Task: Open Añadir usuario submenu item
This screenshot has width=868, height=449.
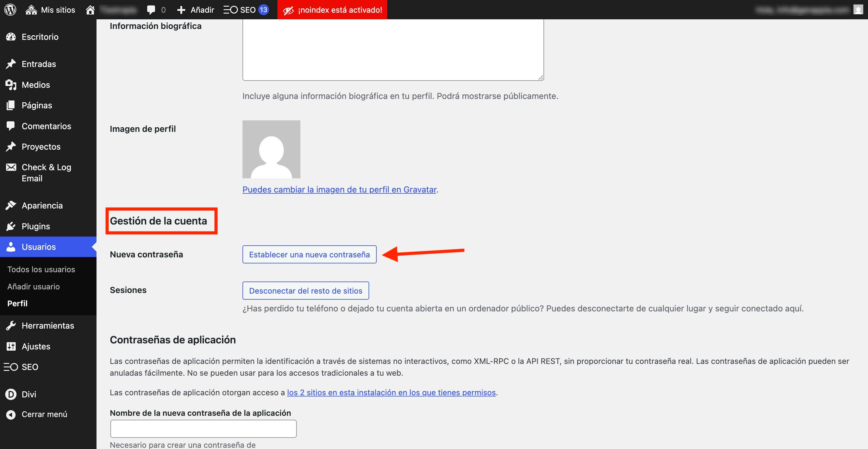Action: pos(33,287)
